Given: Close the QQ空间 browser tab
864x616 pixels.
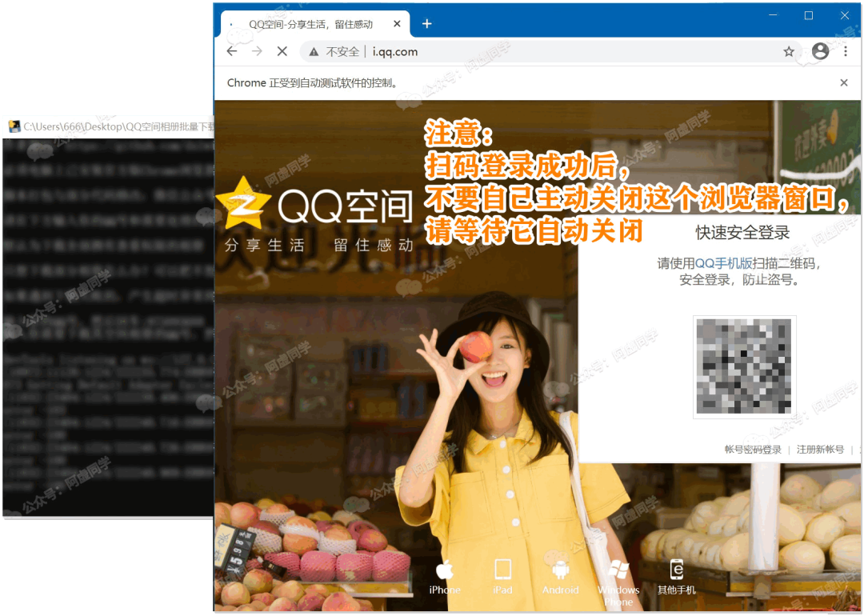Looking at the screenshot, I should (x=397, y=24).
